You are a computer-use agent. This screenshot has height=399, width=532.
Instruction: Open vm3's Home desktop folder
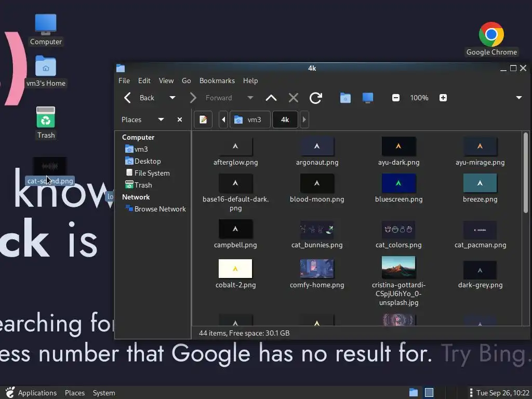46,71
